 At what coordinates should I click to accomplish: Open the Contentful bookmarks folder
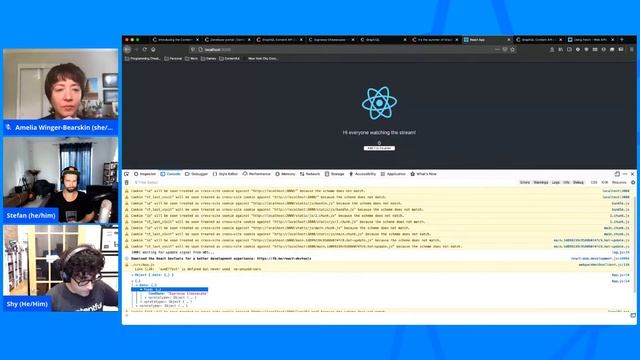229,58
